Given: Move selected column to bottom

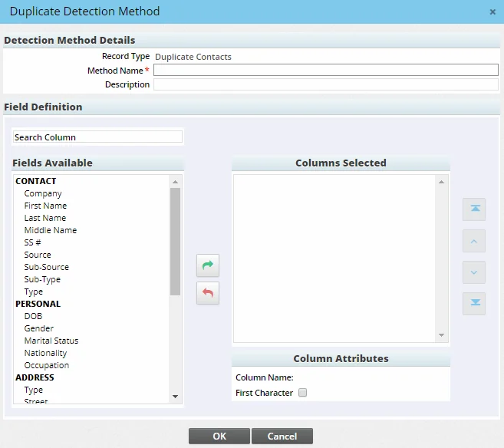Looking at the screenshot, I should [x=474, y=304].
